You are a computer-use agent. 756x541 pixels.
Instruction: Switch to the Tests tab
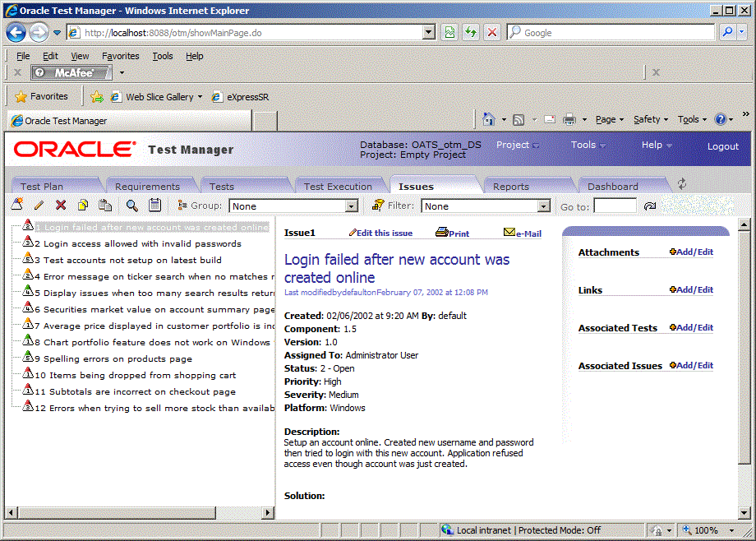pyautogui.click(x=222, y=187)
